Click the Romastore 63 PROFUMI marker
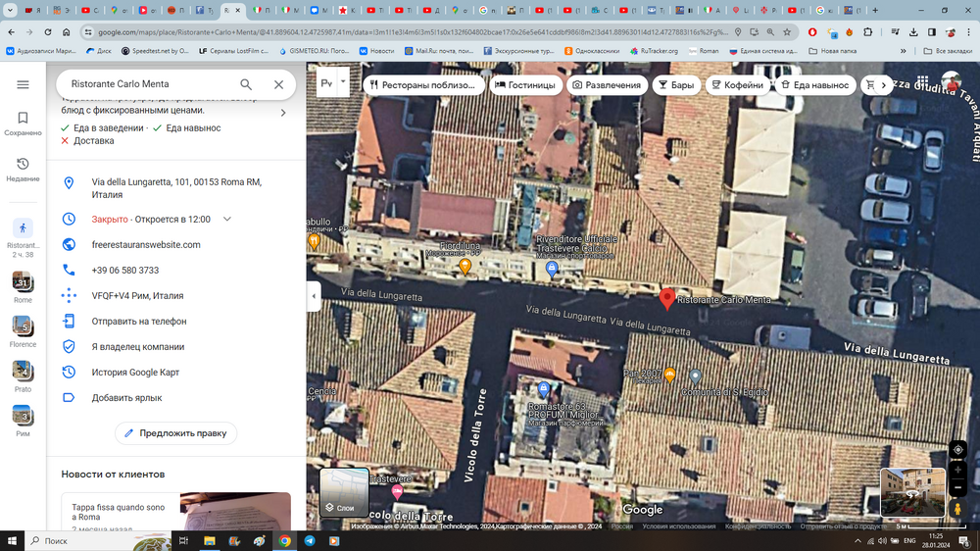The width and height of the screenshot is (980, 551). coord(543,389)
